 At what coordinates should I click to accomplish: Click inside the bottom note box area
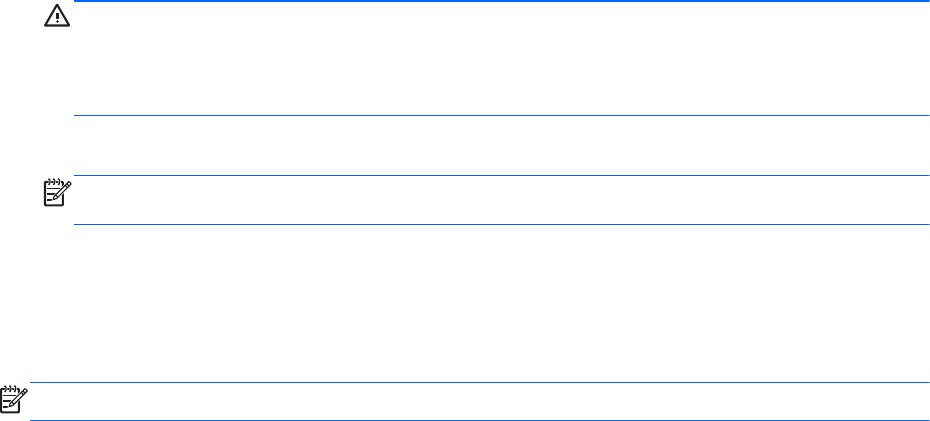pos(480,401)
